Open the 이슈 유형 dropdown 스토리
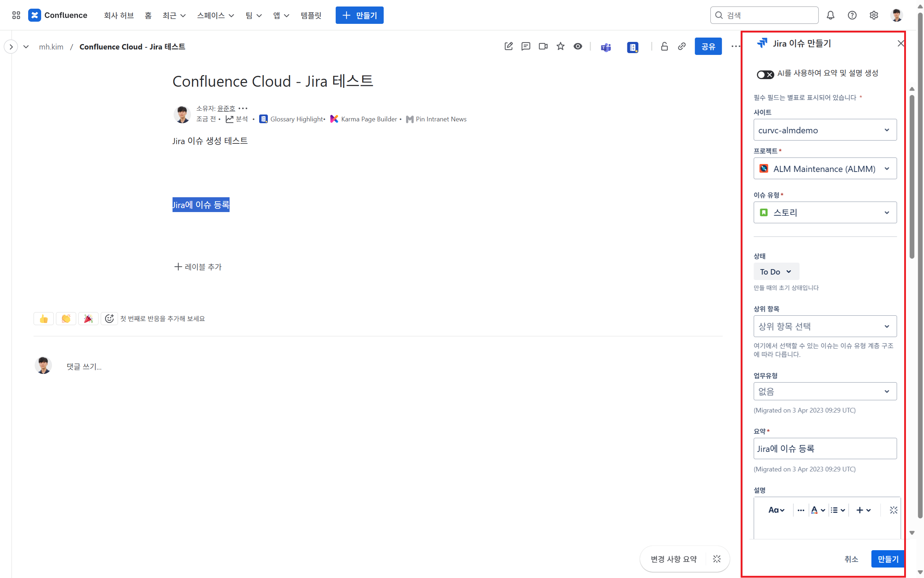 coord(825,212)
